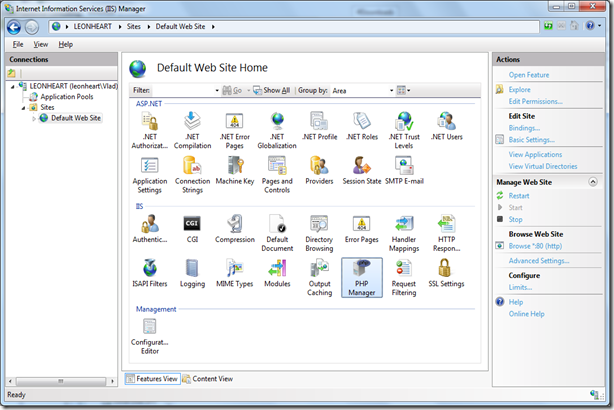Select the CGI icon
This screenshot has width=614, height=410.
(x=192, y=229)
